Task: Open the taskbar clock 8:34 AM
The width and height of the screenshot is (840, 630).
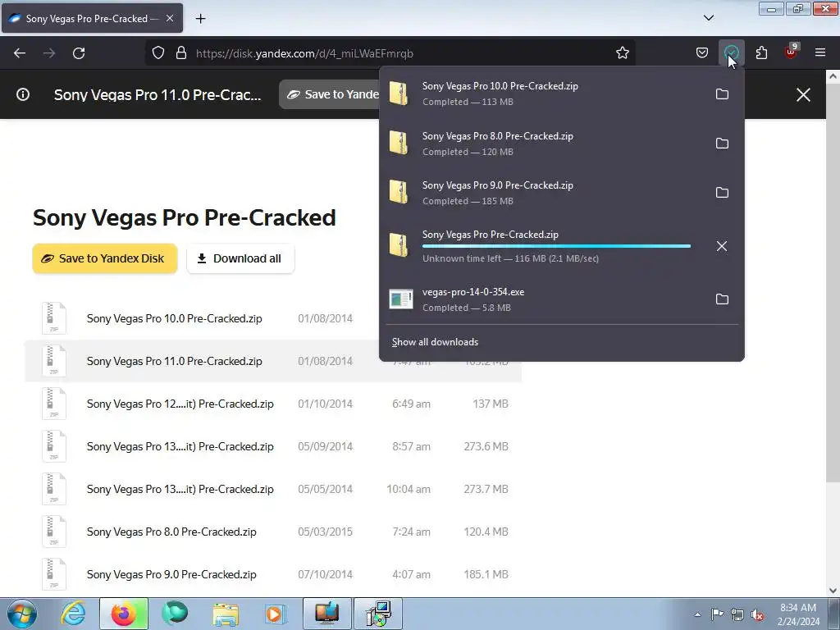Action: pos(798,614)
